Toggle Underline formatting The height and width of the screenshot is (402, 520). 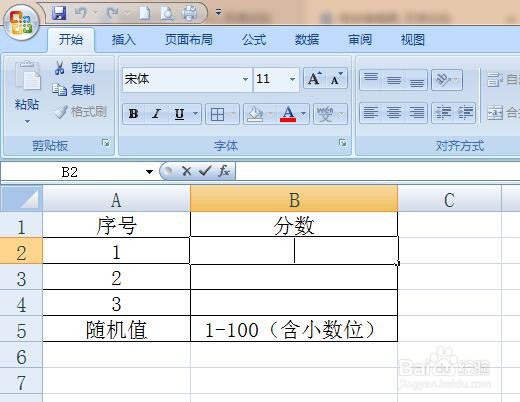pyautogui.click(x=179, y=114)
